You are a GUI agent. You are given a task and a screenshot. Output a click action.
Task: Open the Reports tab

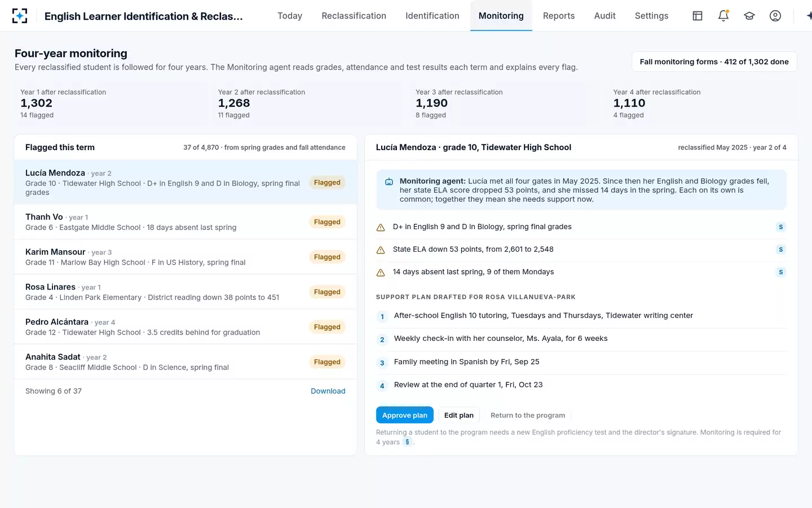point(559,16)
